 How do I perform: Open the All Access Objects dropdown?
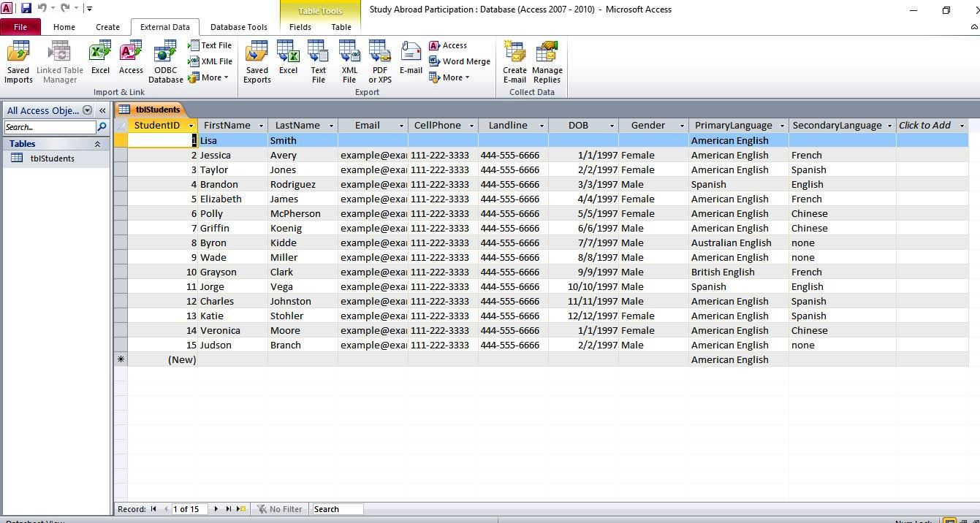87,110
